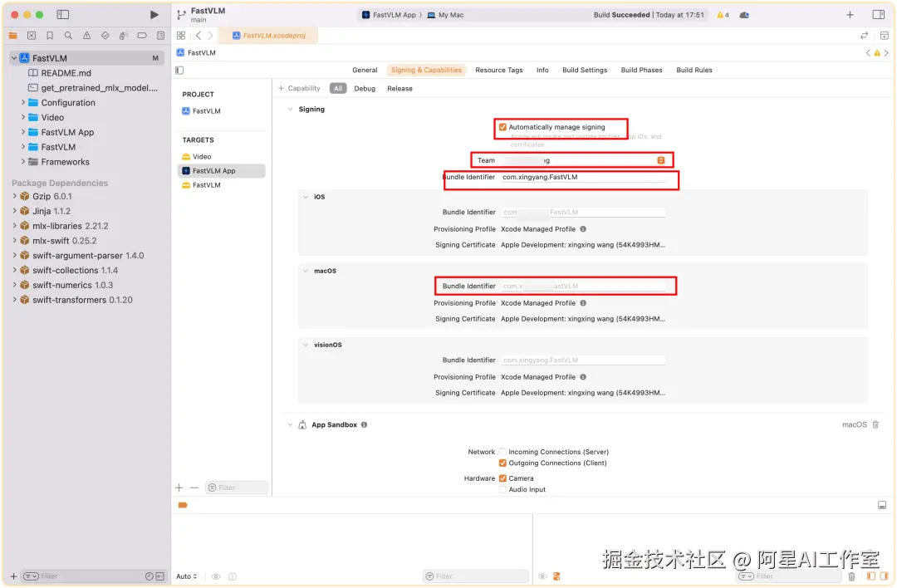Open the source control navigator
The width and height of the screenshot is (897, 588).
(x=32, y=36)
